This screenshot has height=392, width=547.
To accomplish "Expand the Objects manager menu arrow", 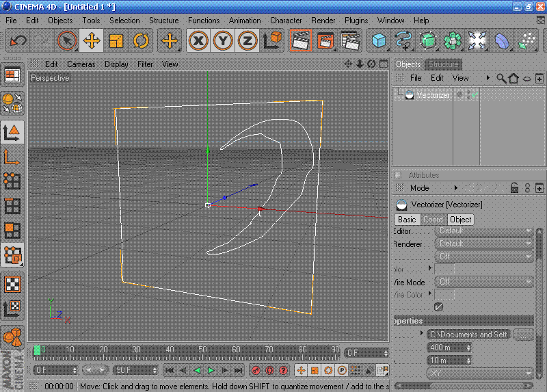I will pyautogui.click(x=488, y=78).
